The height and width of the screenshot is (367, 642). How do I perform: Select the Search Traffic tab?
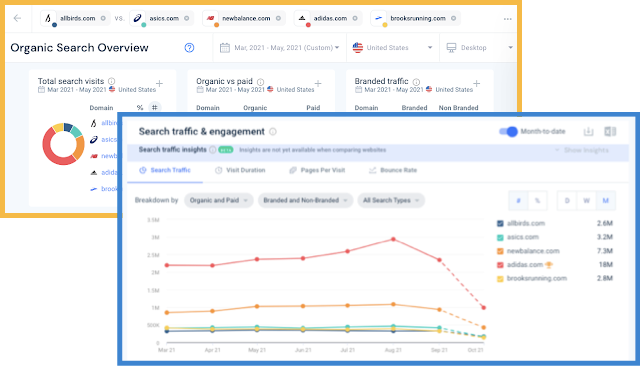[165, 170]
